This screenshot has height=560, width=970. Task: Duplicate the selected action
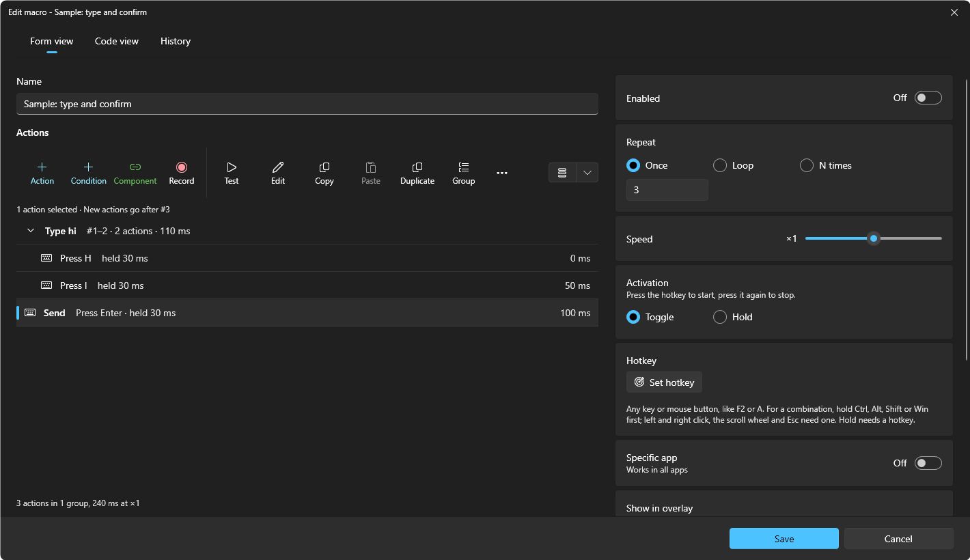click(417, 173)
